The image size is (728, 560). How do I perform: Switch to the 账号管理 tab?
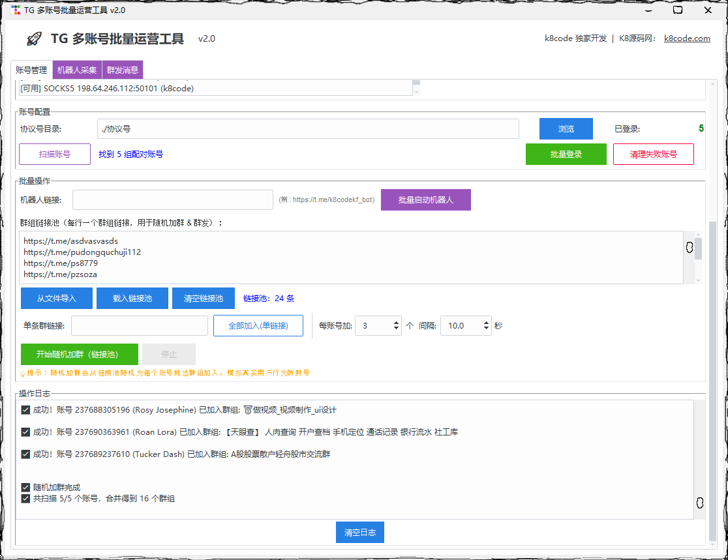coord(31,70)
